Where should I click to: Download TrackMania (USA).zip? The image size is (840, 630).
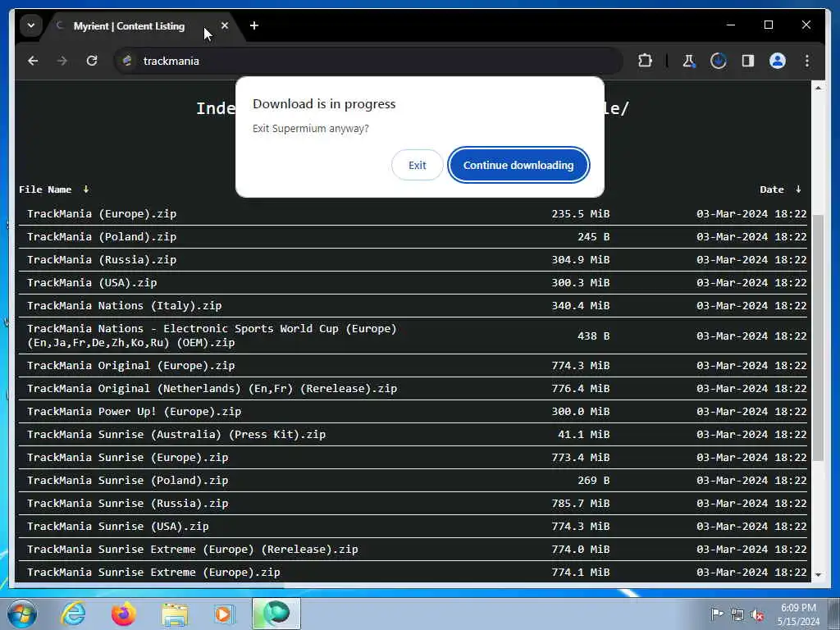[x=92, y=283]
